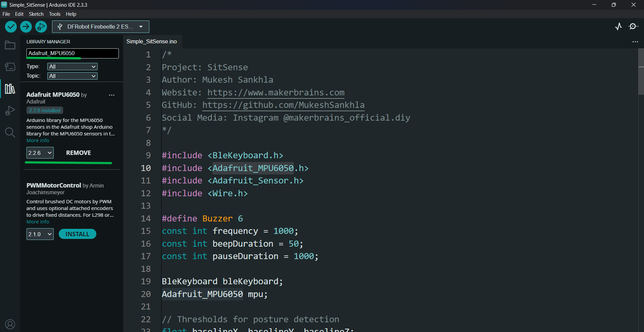The height and width of the screenshot is (332, 644).
Task: Click the beepDuration variable name
Action: click(243, 244)
